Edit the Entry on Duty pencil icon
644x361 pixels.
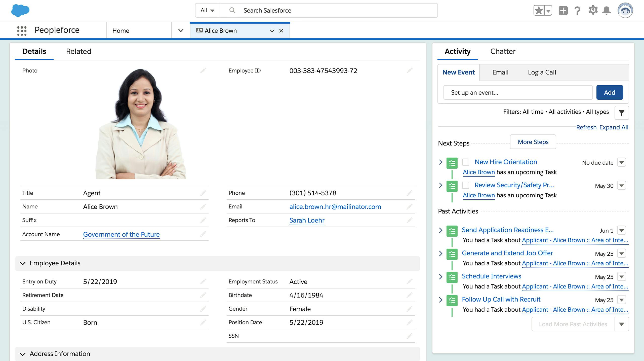[x=203, y=281]
